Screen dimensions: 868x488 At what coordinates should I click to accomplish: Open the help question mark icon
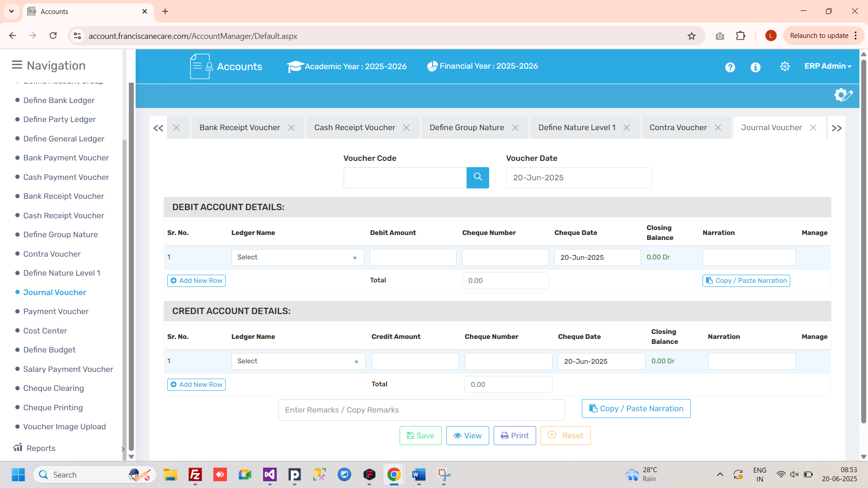730,67
